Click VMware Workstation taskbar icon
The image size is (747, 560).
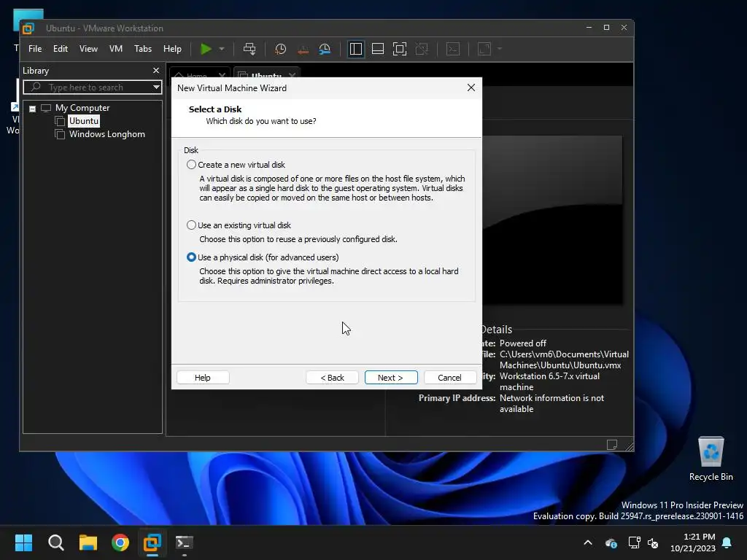pos(152,542)
